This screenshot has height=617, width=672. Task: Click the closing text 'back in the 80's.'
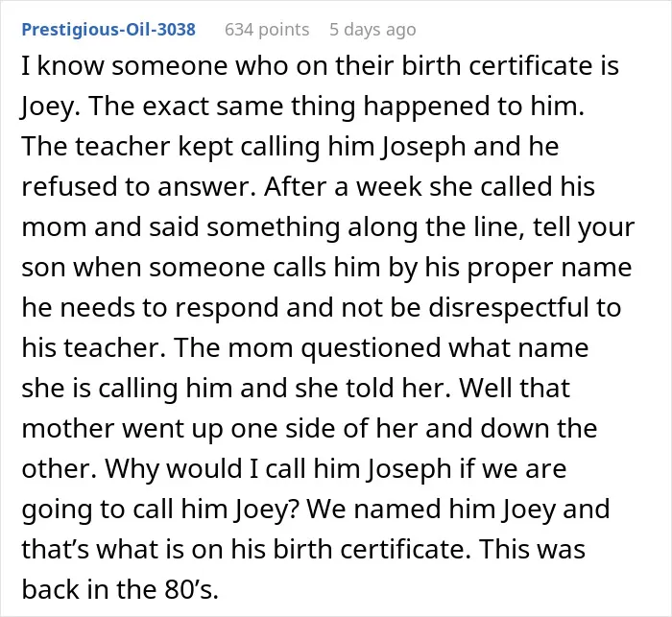pyautogui.click(x=120, y=589)
